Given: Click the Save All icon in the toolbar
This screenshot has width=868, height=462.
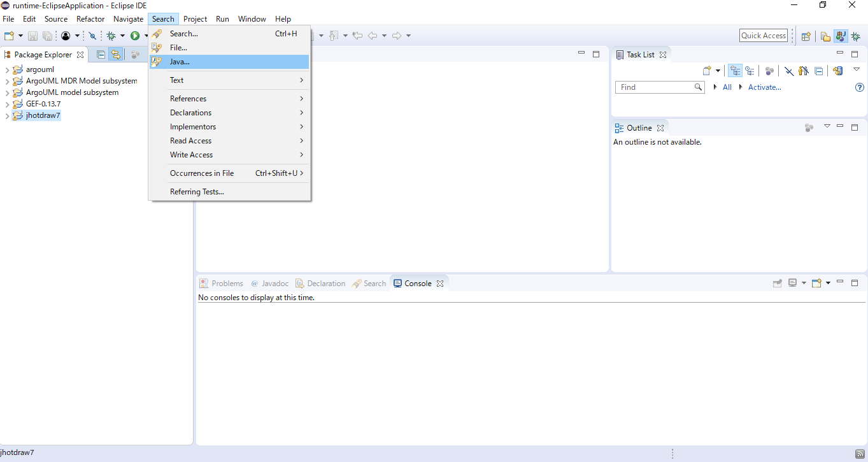Looking at the screenshot, I should click(47, 36).
